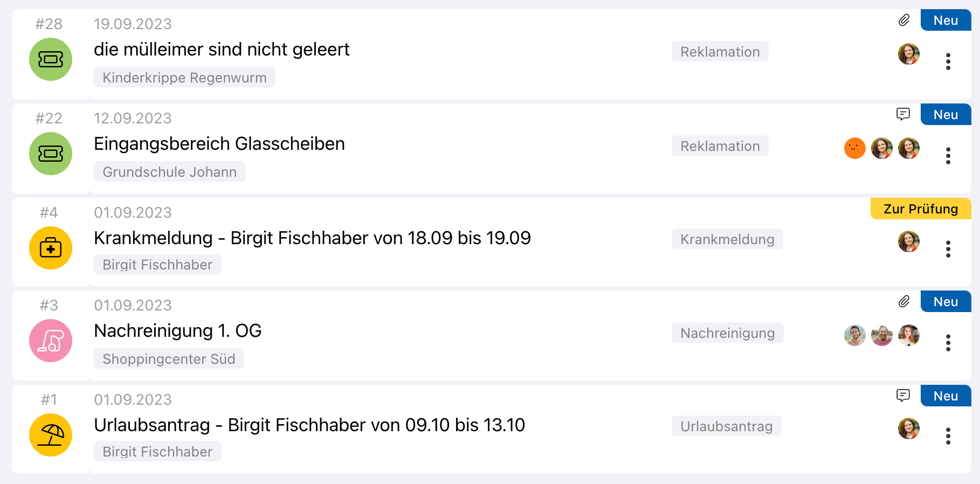The height and width of the screenshot is (484, 980).
Task: Open three-dot menu for Nachreinigung 1. OG
Action: click(x=948, y=343)
